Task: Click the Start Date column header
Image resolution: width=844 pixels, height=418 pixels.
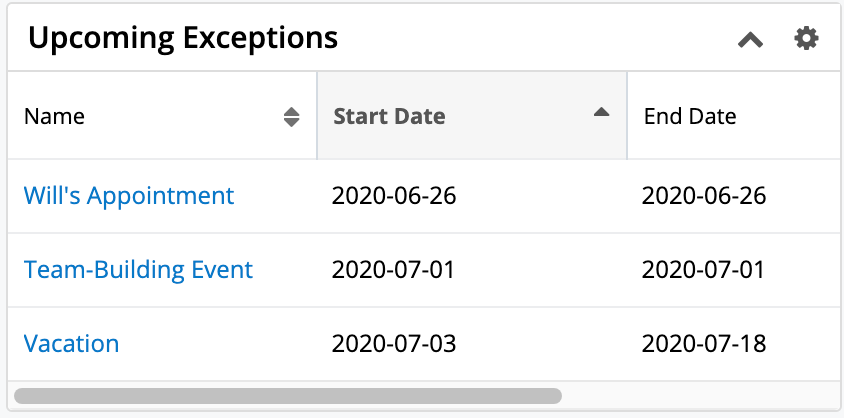Action: [389, 116]
